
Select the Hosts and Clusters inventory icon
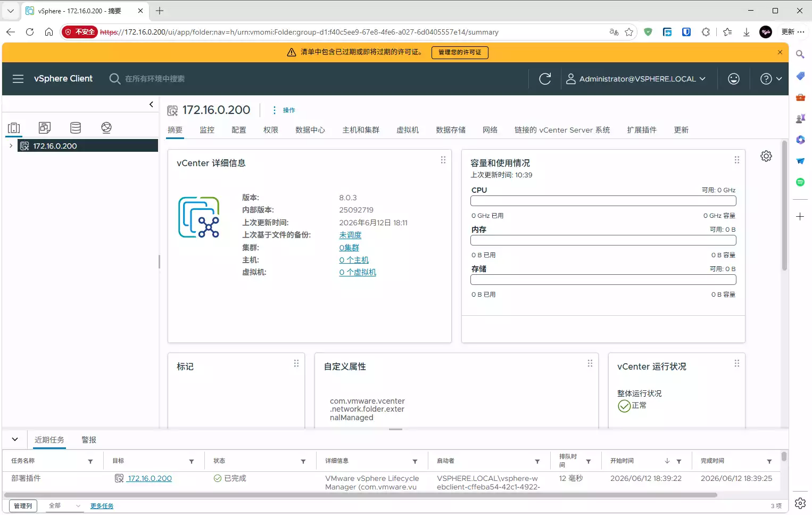click(14, 128)
